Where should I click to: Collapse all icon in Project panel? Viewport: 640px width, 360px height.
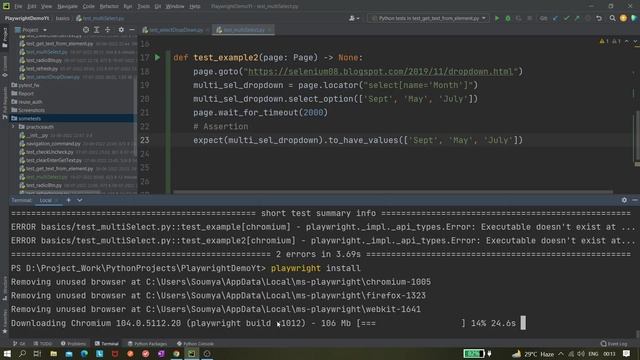coord(108,30)
